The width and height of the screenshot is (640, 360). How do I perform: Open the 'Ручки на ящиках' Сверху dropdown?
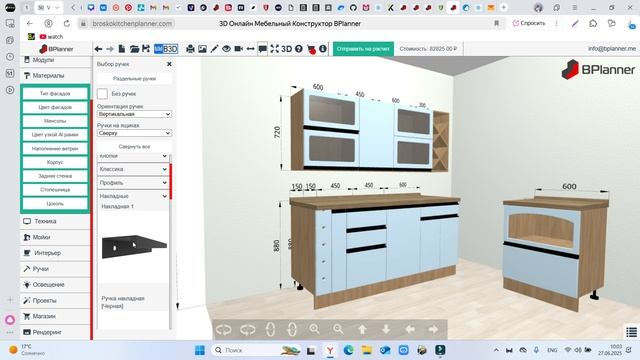click(x=134, y=133)
